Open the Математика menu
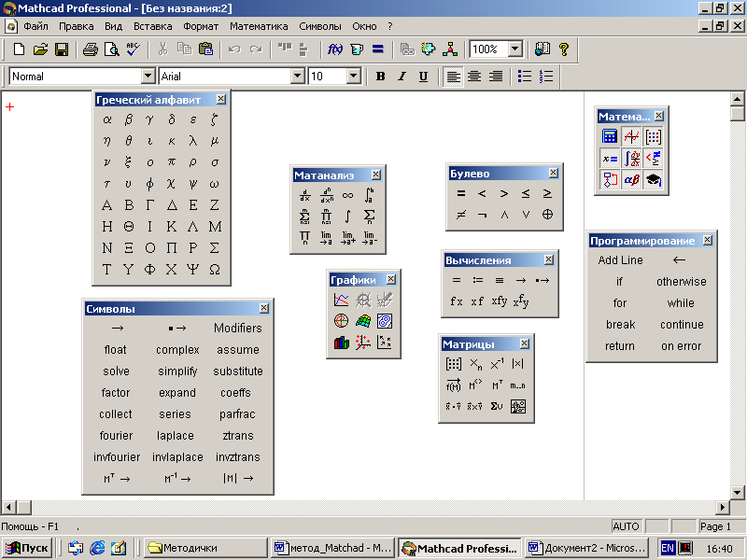This screenshot has width=747, height=560. 259,26
